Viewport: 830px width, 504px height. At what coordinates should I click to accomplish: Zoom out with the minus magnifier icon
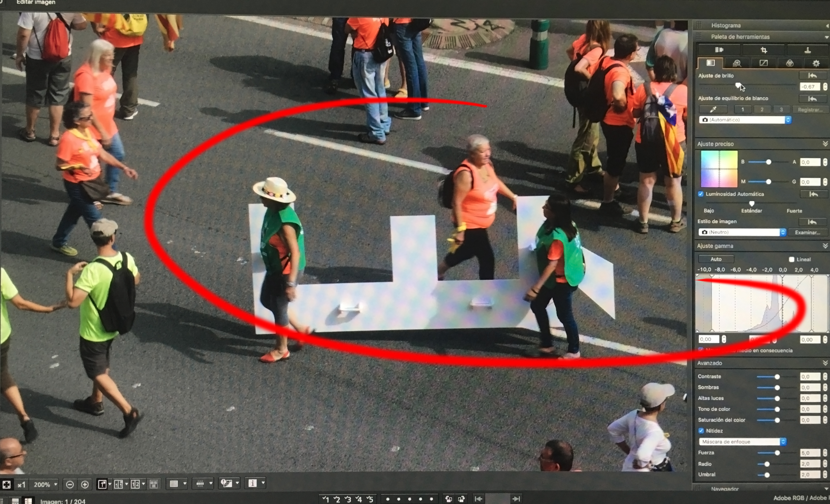coord(70,485)
